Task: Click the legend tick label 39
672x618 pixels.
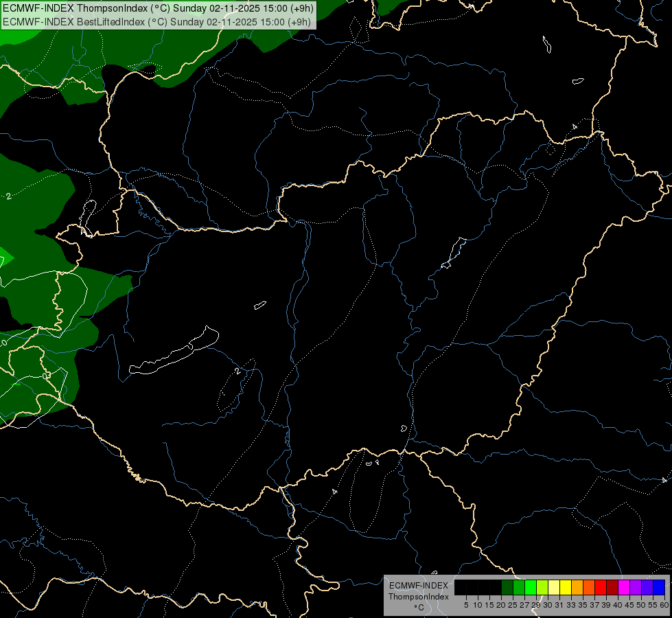Action: (606, 605)
